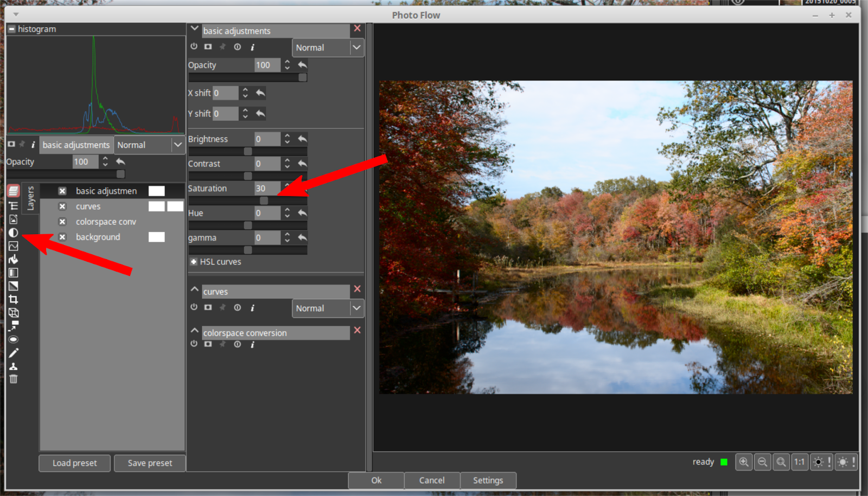The height and width of the screenshot is (496, 868).
Task: Click the zoom-in magnifier in the status bar
Action: 744,462
